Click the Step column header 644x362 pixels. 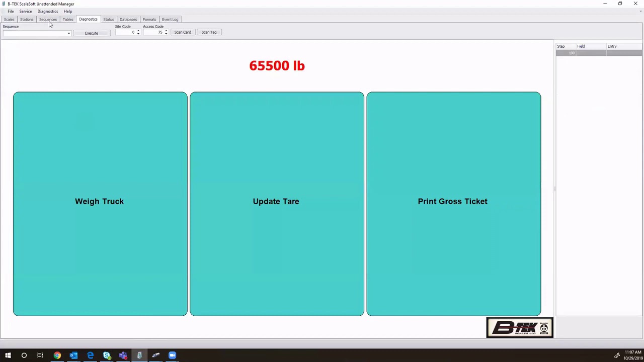[566, 46]
